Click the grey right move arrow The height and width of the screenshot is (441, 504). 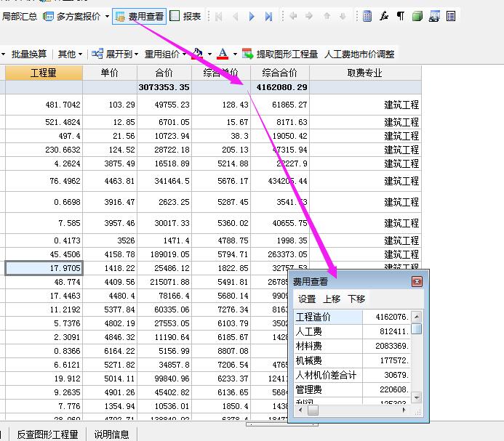[x=309, y=16]
